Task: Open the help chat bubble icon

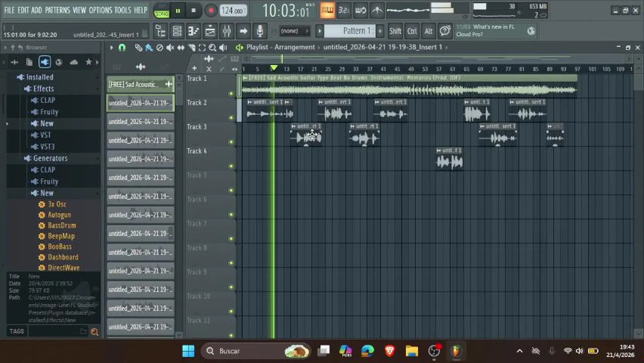Action: coord(445,31)
